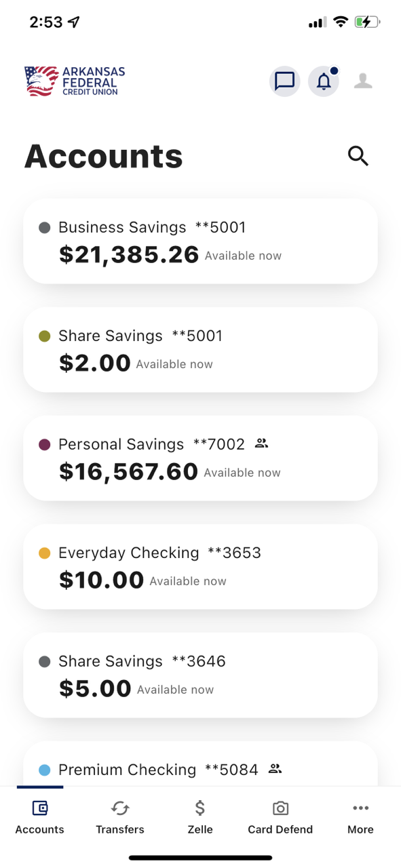Select the Transfers tab label
Image resolution: width=401 pixels, height=868 pixels.
click(120, 829)
